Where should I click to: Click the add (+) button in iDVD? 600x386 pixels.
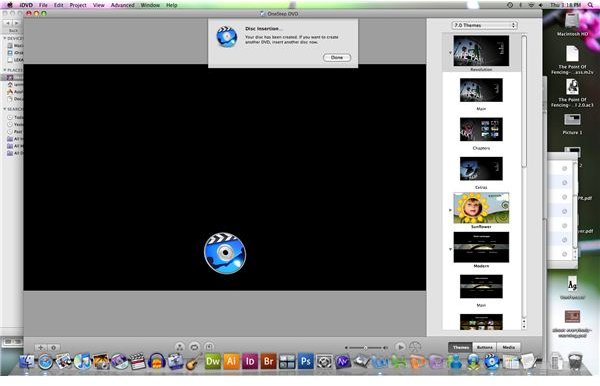pyautogui.click(x=41, y=347)
